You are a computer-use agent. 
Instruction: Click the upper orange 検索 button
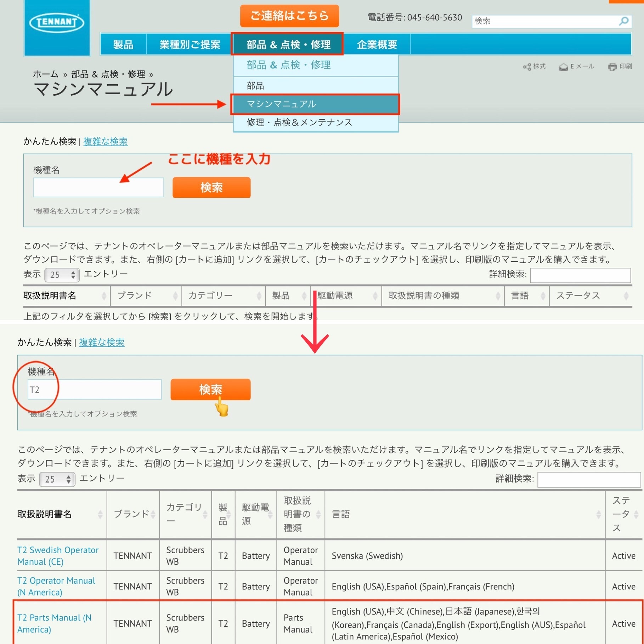coord(211,187)
